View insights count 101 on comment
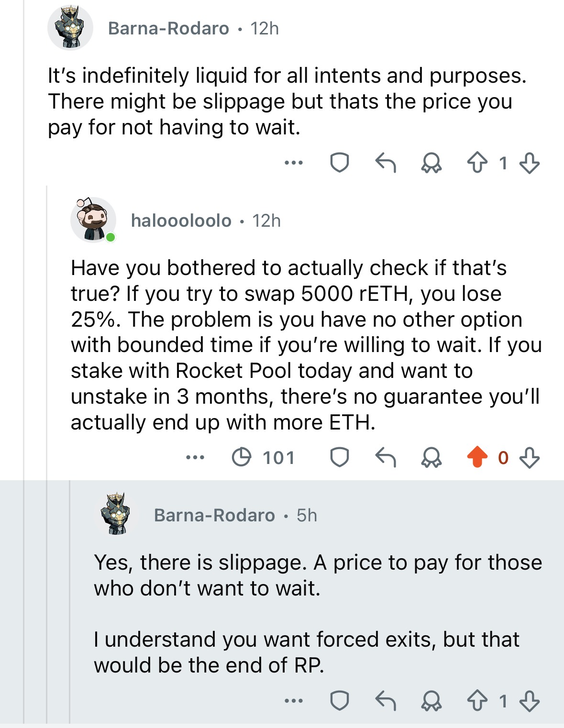This screenshot has height=728, width=564. click(263, 457)
